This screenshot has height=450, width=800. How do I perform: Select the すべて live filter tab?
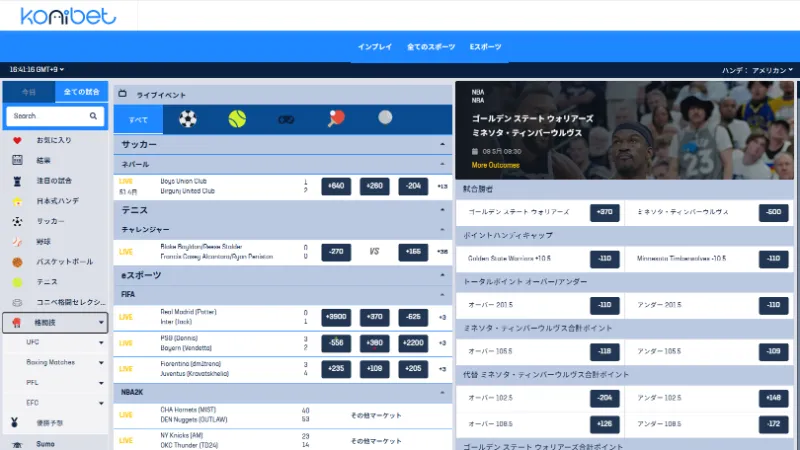pos(138,119)
